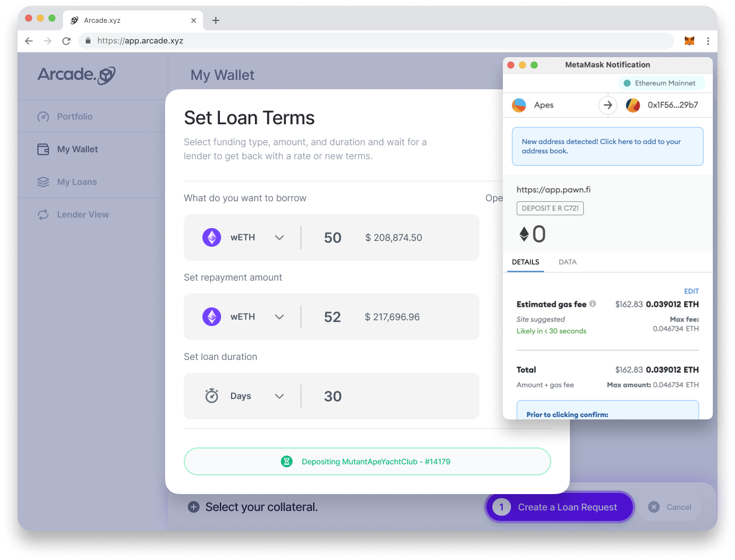
Task: Click Create a Loan Request button
Action: 559,508
